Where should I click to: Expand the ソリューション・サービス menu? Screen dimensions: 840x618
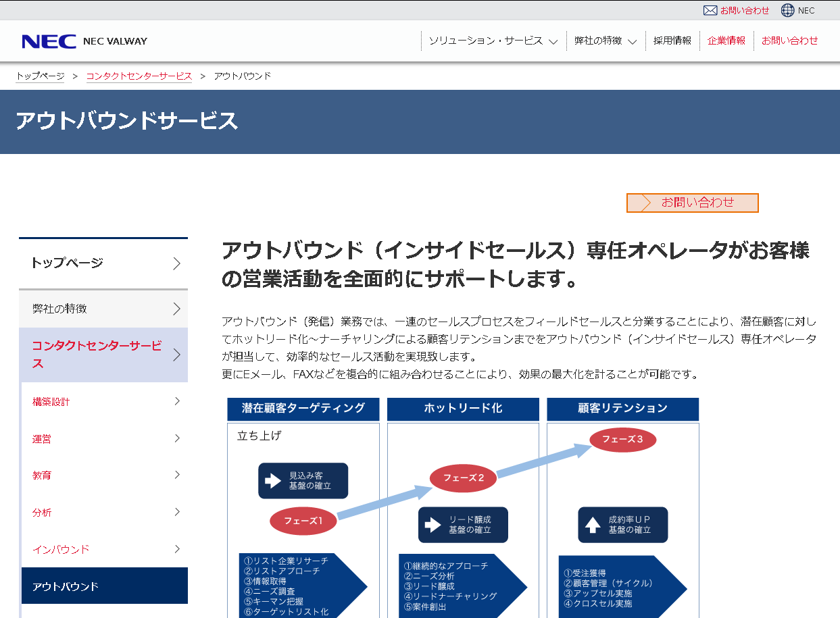pyautogui.click(x=493, y=41)
